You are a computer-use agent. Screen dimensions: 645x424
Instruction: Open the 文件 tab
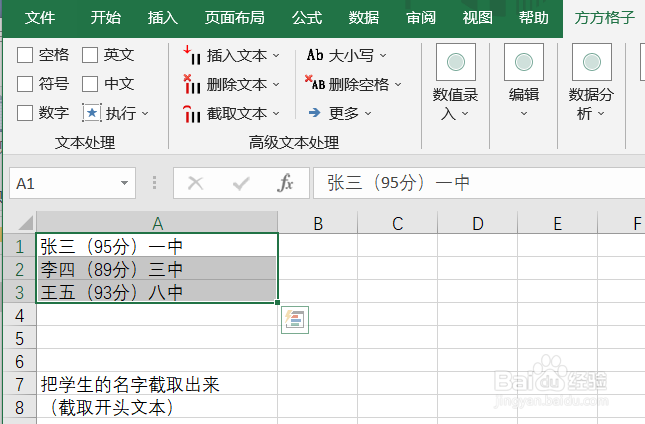tap(39, 18)
